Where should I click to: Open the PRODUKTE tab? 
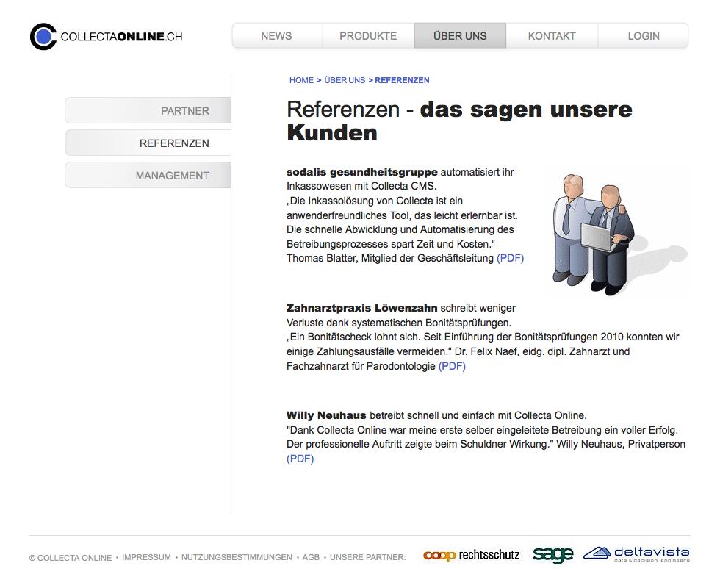(368, 36)
